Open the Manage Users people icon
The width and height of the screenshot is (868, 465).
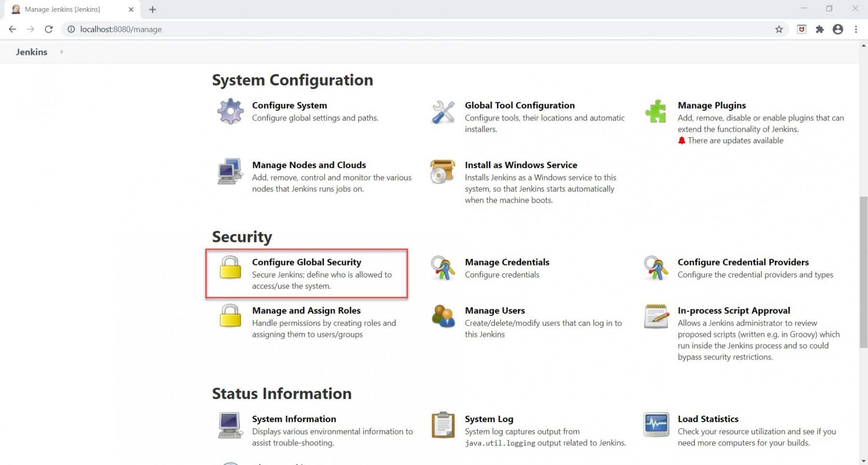point(442,317)
